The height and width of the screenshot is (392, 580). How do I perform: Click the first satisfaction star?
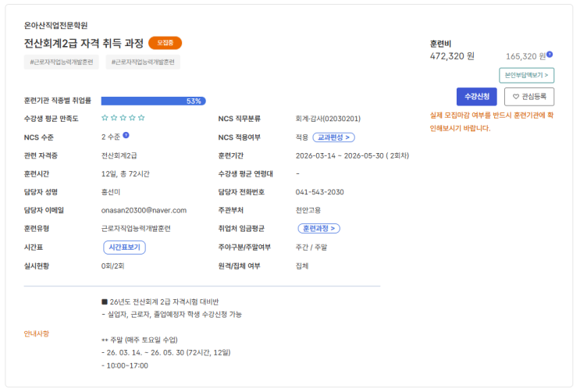click(x=105, y=118)
